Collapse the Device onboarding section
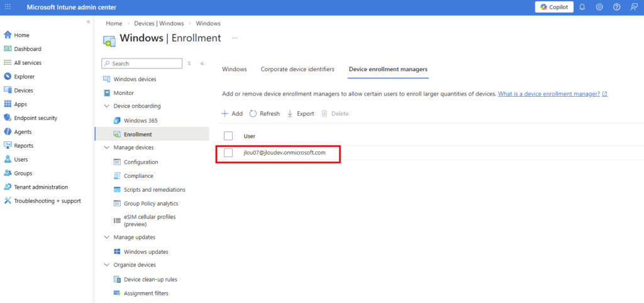This screenshot has height=303, width=644. [x=106, y=106]
